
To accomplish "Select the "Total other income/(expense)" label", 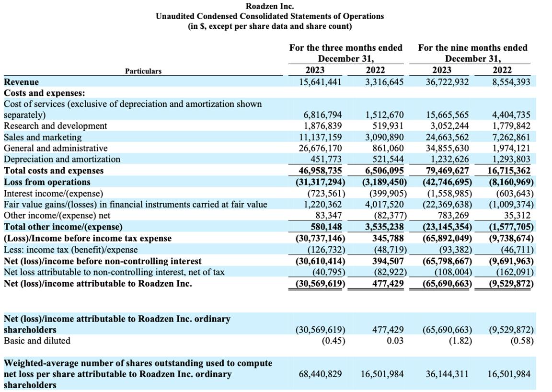I will 63,227.
